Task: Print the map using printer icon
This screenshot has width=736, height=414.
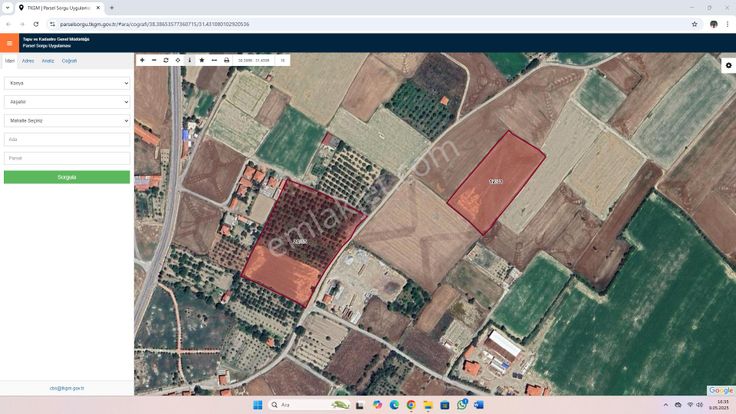Action: 226,60
